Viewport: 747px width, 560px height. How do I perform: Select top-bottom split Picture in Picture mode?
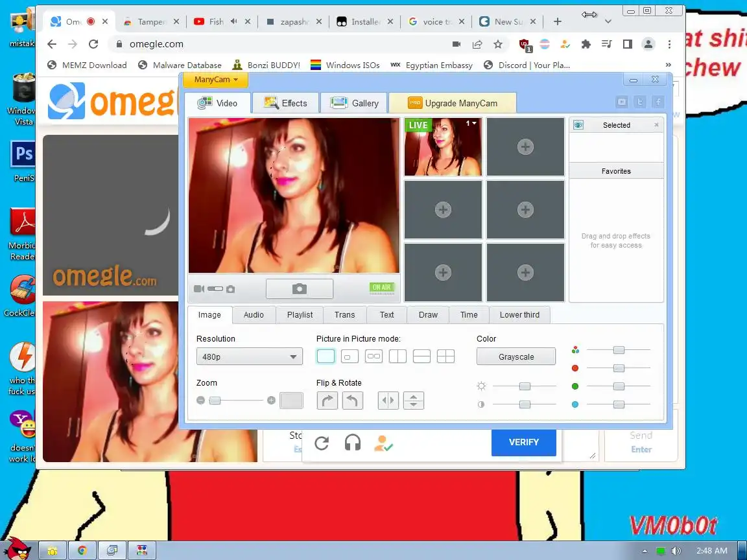click(421, 356)
